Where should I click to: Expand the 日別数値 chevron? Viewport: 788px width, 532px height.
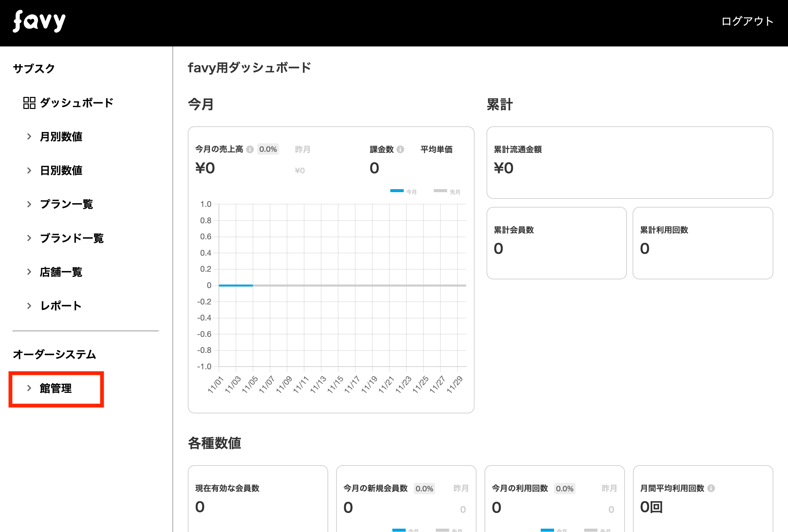[x=29, y=170]
